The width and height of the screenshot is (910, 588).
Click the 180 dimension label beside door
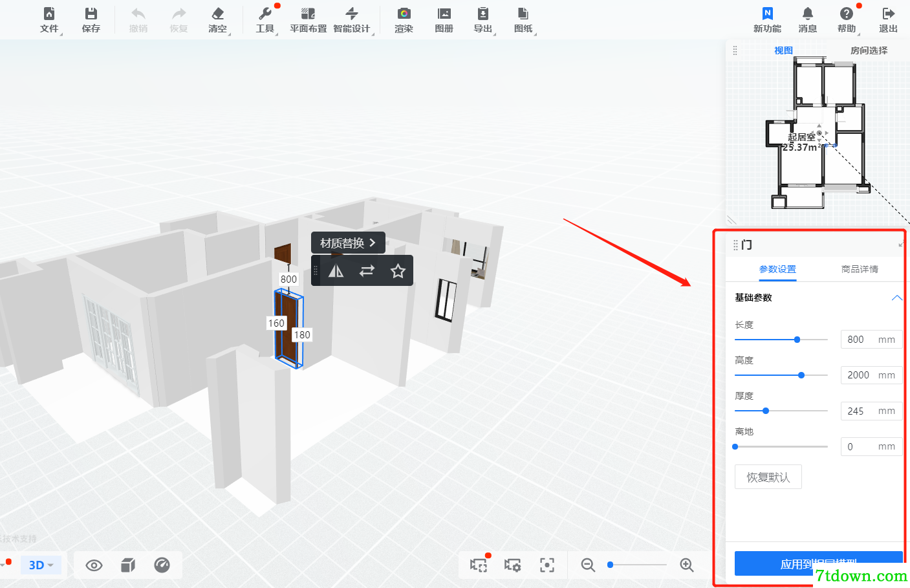[x=302, y=335]
